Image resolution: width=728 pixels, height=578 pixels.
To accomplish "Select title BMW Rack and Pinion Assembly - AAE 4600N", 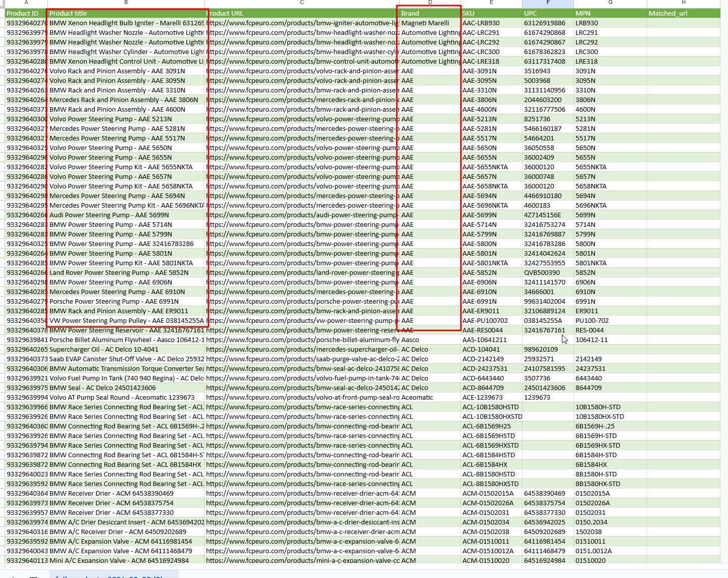I will point(126,109).
